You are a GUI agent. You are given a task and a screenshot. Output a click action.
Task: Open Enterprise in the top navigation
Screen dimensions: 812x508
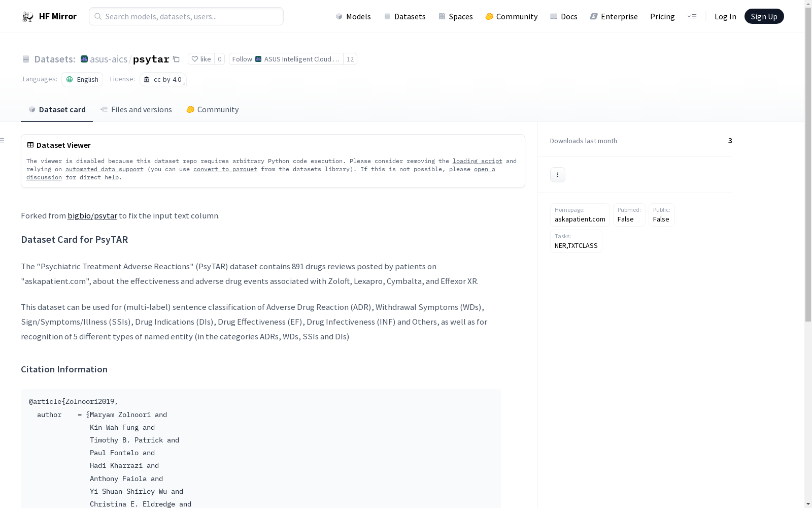(x=614, y=16)
